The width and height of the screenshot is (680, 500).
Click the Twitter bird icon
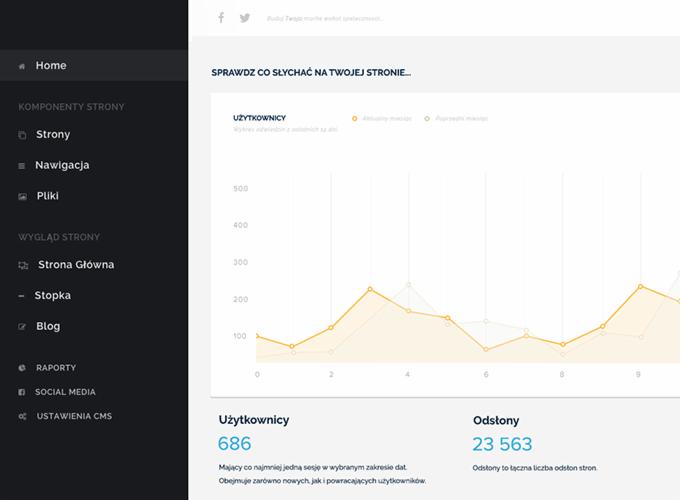click(x=245, y=18)
